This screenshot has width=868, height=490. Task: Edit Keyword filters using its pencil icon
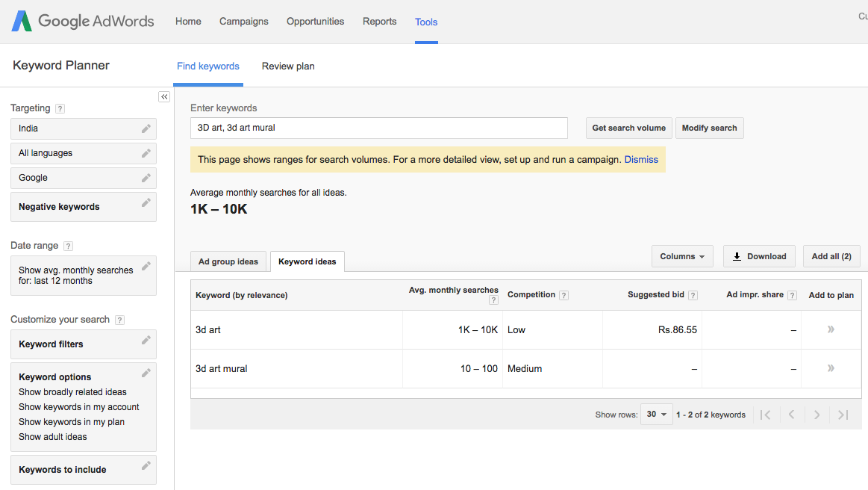point(146,341)
